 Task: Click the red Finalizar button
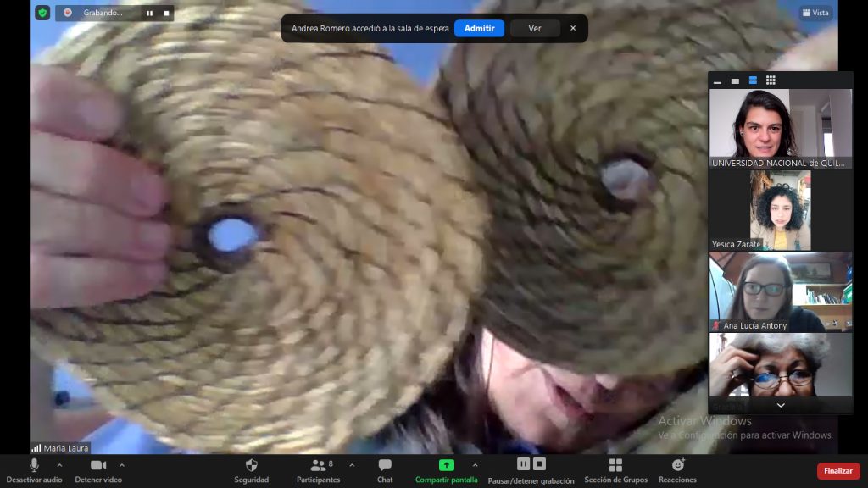tap(837, 471)
